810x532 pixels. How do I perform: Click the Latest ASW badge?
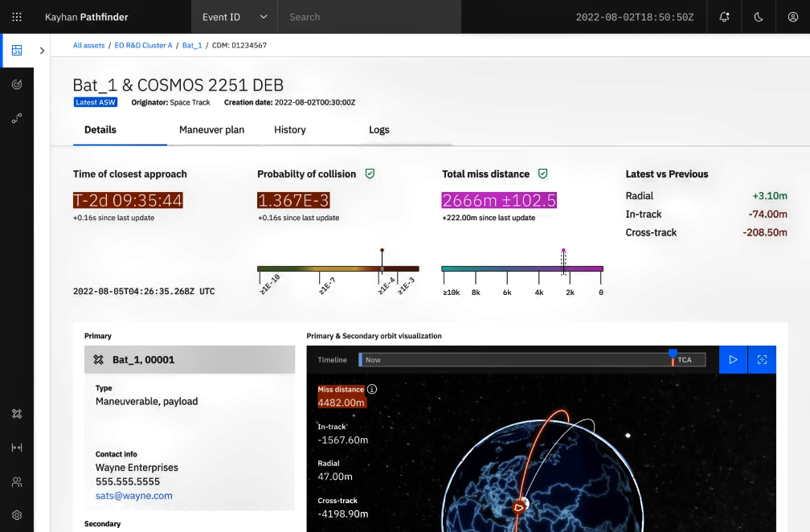click(x=96, y=102)
